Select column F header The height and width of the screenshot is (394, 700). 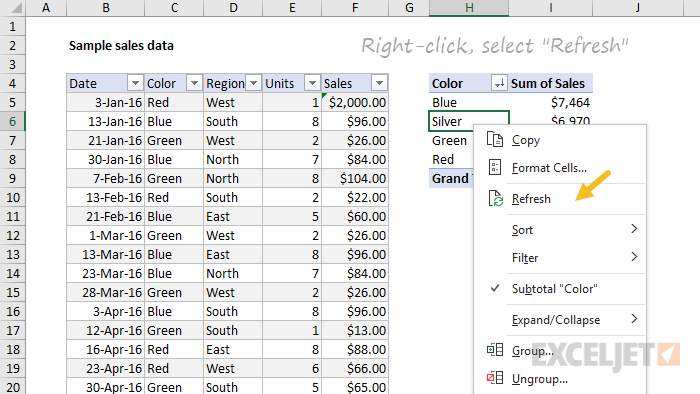pyautogui.click(x=355, y=8)
